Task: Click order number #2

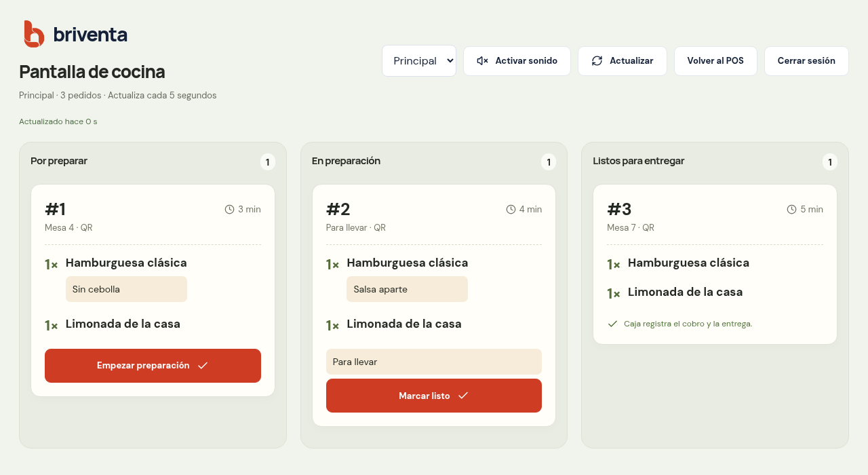Action: pyautogui.click(x=338, y=209)
